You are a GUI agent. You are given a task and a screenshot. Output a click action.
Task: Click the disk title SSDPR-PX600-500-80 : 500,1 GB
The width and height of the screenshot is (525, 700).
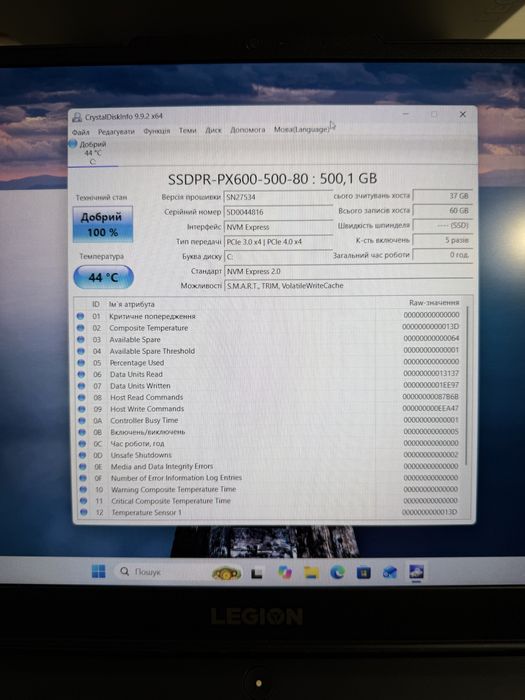click(x=272, y=179)
